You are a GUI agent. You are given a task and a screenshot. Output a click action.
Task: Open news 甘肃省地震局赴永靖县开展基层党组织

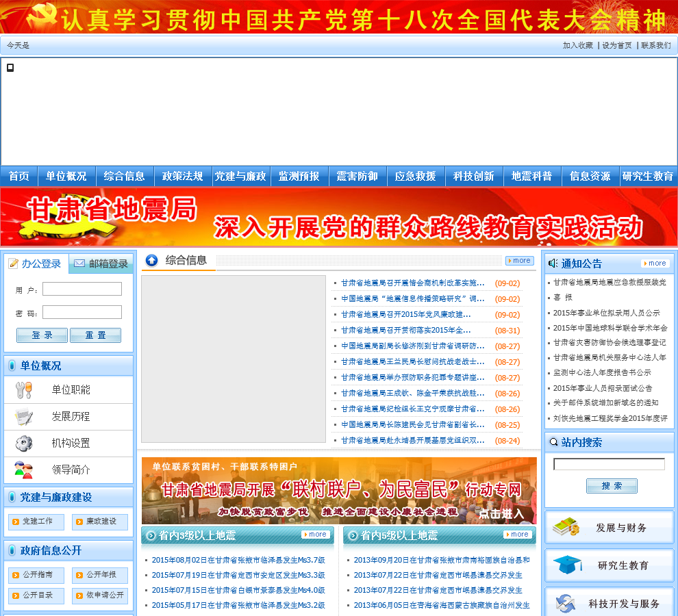pos(412,441)
